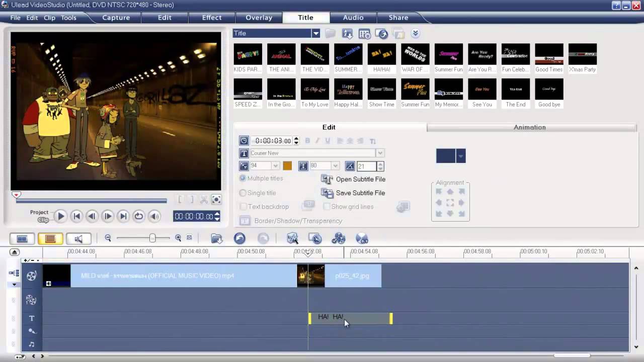Adjust the title duration stepper arrows

pos(296,141)
